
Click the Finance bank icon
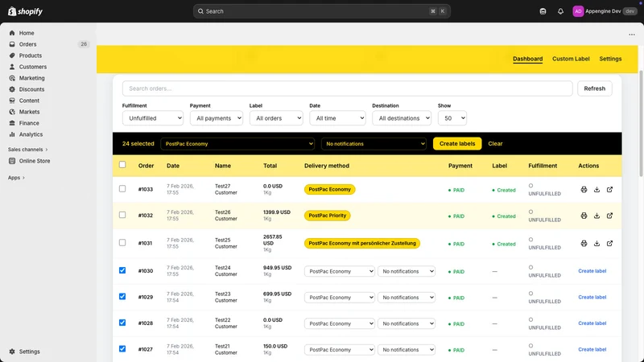tap(12, 123)
